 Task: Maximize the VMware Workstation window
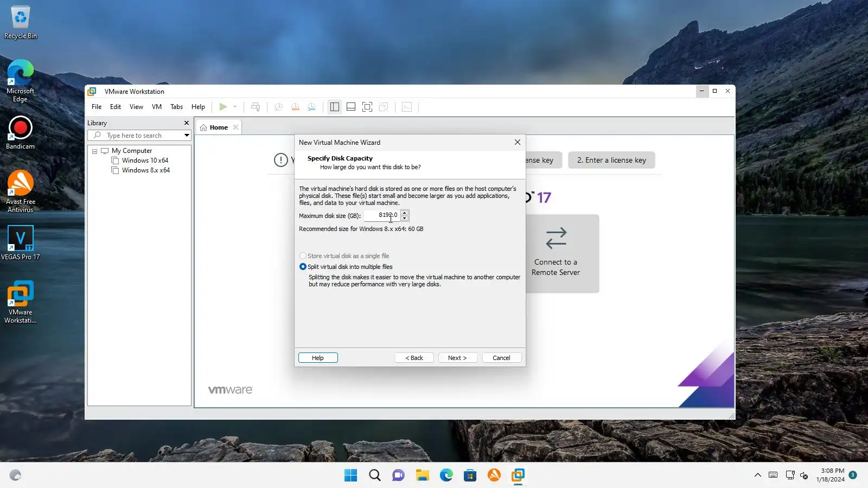click(x=715, y=91)
